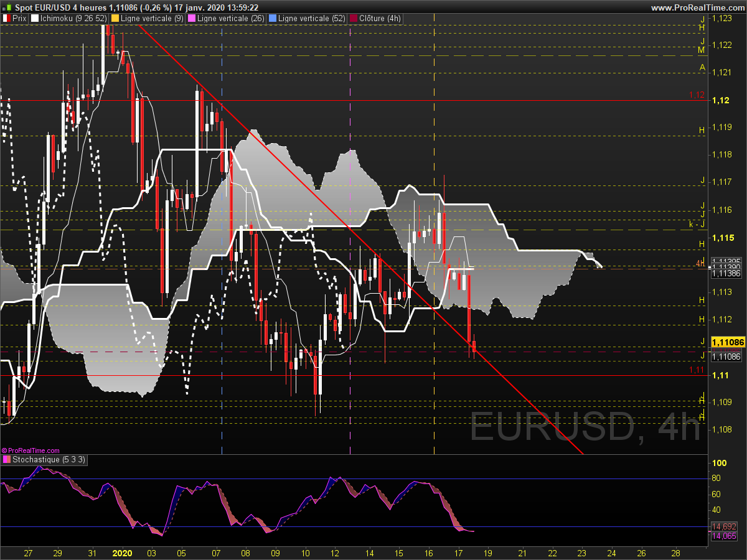Click the 1,123 price axis label
Screen dimensions: 747x560
tap(722, 18)
